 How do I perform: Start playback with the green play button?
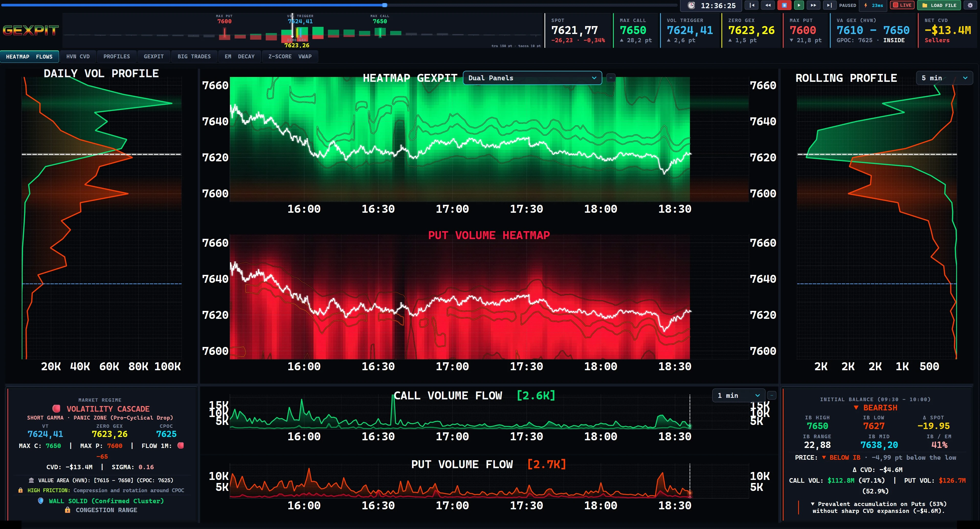[x=799, y=5]
